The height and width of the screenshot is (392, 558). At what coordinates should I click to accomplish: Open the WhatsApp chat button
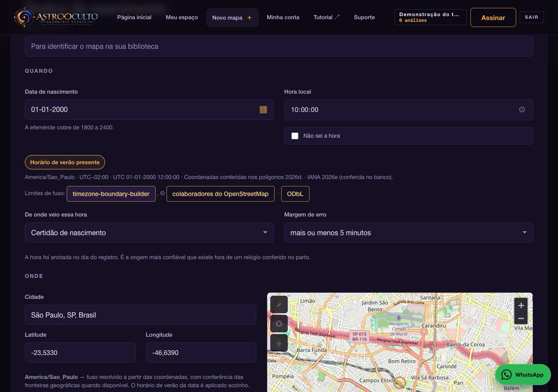pyautogui.click(x=523, y=375)
